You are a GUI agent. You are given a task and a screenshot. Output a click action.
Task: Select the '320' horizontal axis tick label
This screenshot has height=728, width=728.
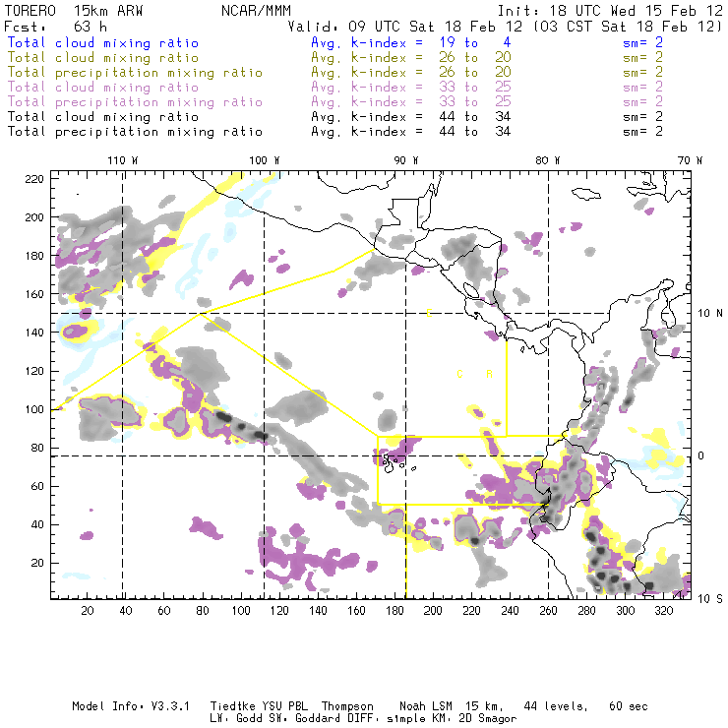tap(663, 611)
